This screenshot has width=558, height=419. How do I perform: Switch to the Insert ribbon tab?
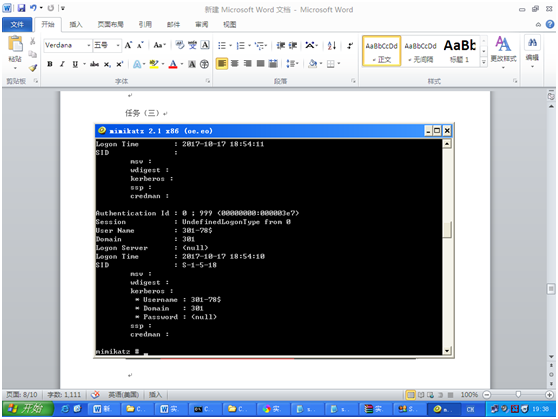(76, 24)
